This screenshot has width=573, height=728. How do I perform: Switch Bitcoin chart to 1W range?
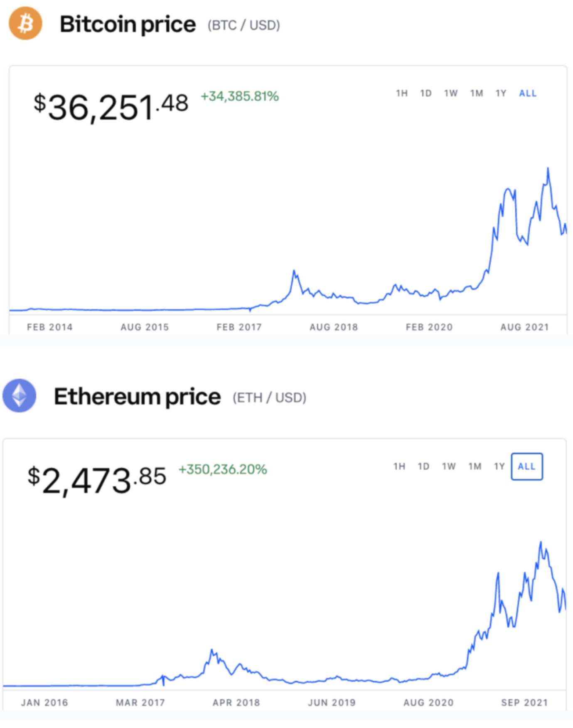(x=450, y=93)
